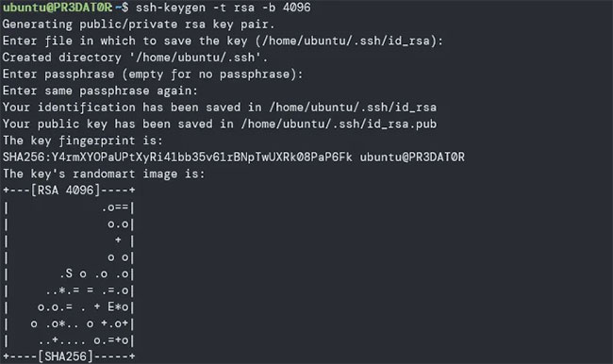Click the 'Your identification has been saved' line

[220, 108]
